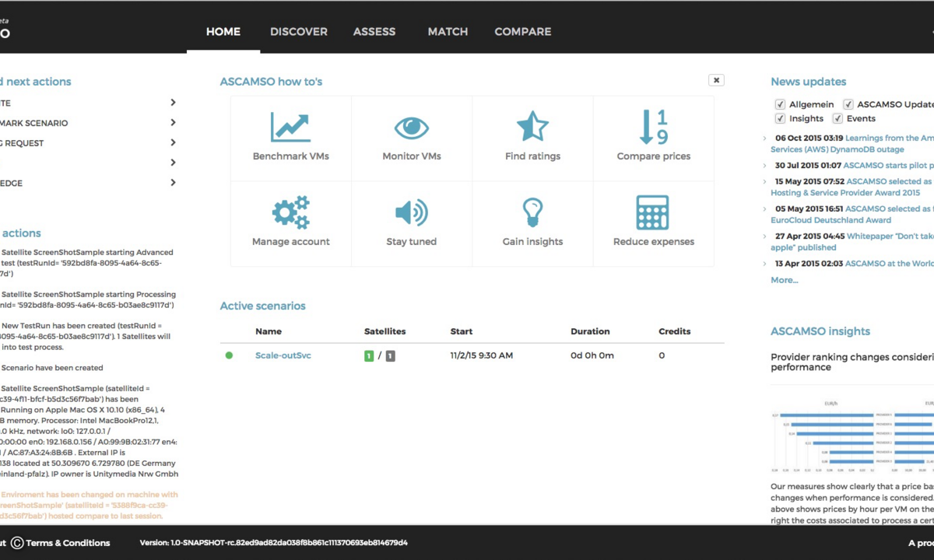This screenshot has height=560, width=934.
Task: Click the ASCAMSO insights heading
Action: point(820,331)
